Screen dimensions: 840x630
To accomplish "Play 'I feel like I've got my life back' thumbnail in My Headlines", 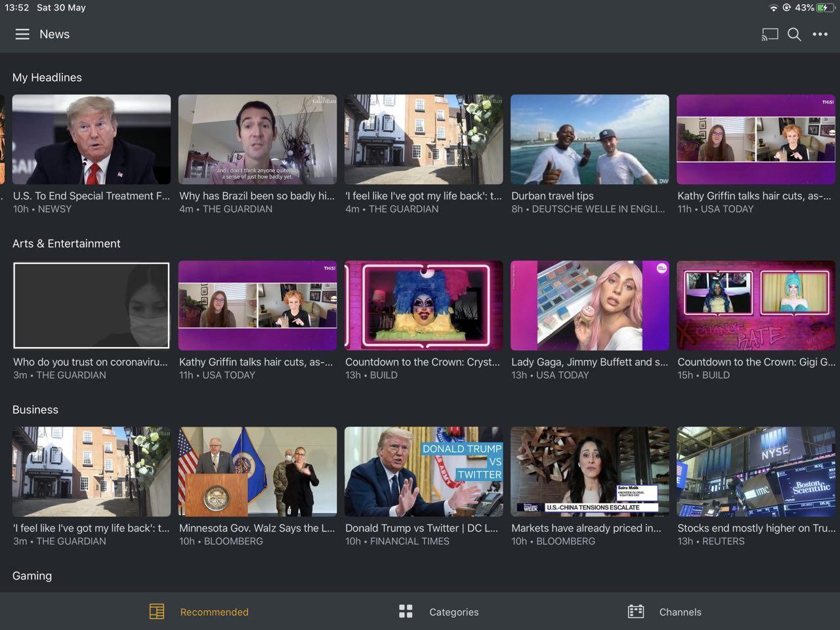I will click(x=424, y=139).
